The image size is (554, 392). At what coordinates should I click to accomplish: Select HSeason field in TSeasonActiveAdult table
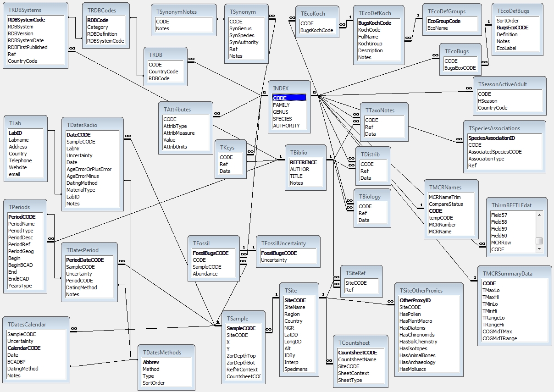[x=487, y=101]
